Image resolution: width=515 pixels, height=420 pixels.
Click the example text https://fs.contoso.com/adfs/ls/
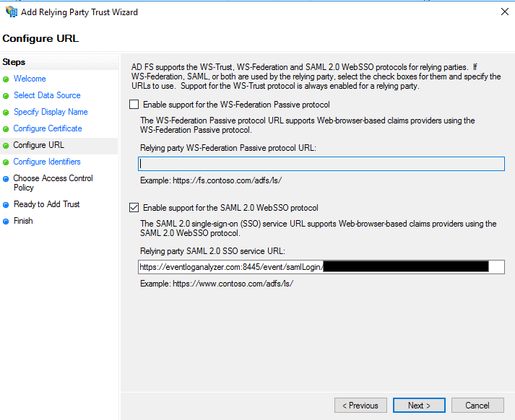(228, 180)
